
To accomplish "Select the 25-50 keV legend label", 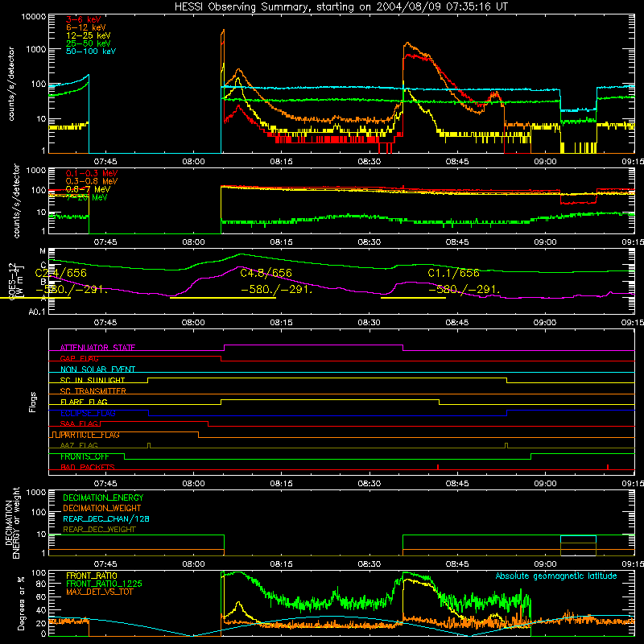I will tap(89, 43).
